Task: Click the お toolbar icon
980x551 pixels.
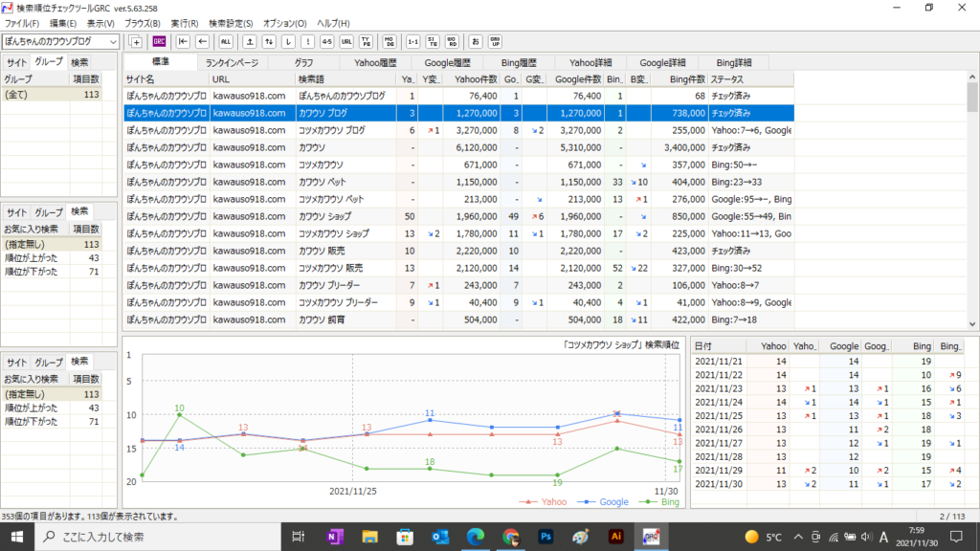Action: 475,42
